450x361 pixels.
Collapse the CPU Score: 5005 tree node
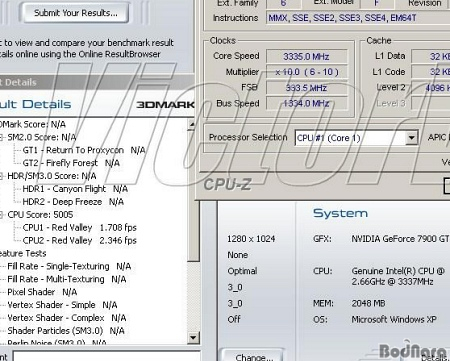(1, 215)
